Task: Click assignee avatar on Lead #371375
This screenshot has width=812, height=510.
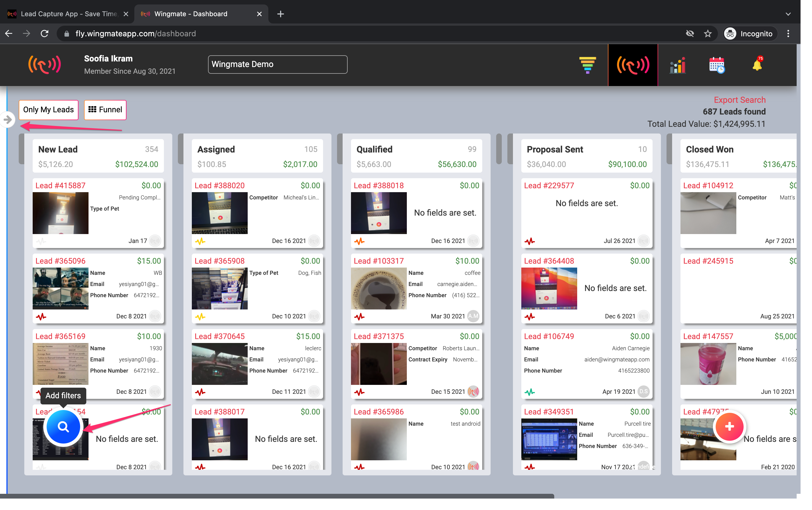Action: [474, 391]
